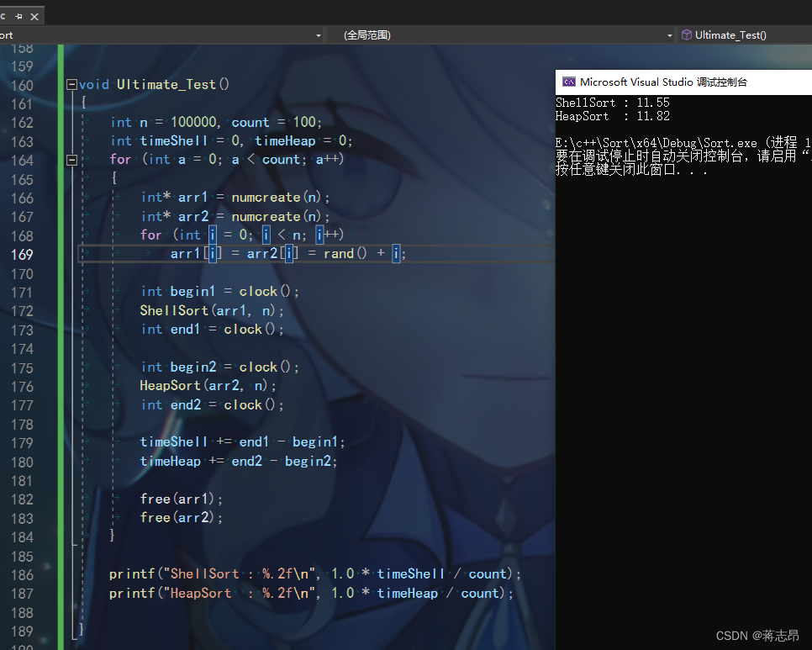Click line number 169 in the gutter
812x650 pixels.
[22, 255]
